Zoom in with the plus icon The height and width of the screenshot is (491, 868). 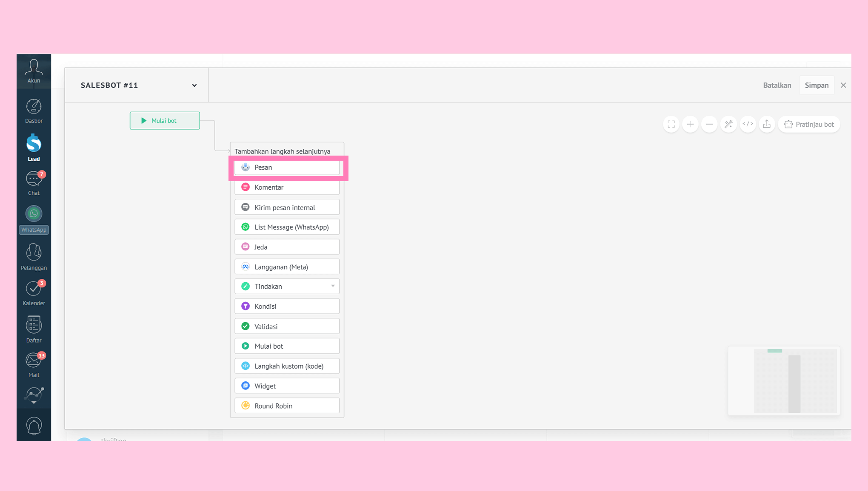(x=690, y=124)
